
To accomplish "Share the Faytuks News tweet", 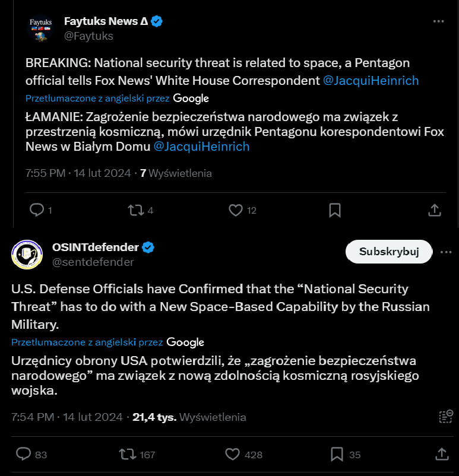I will tap(434, 210).
